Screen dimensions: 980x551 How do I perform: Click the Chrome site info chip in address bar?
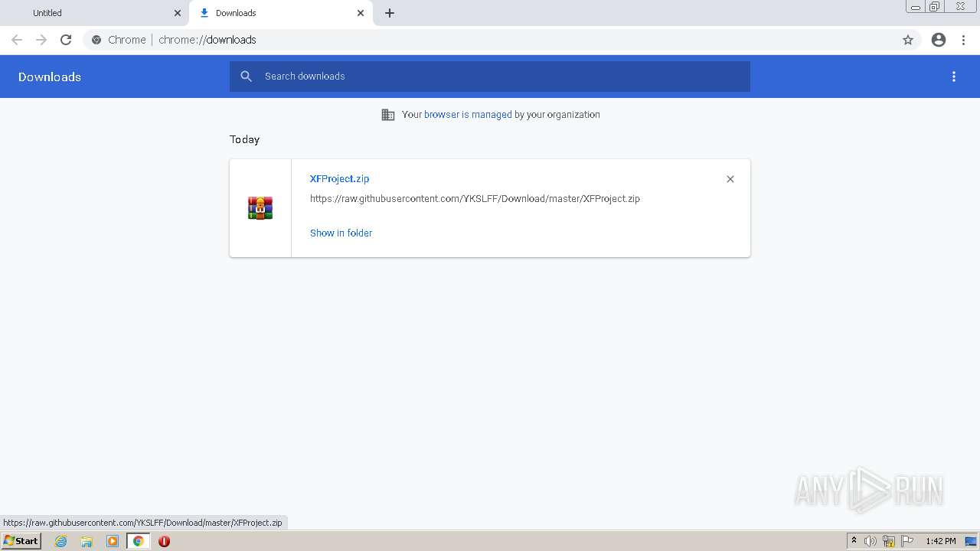[x=119, y=40]
